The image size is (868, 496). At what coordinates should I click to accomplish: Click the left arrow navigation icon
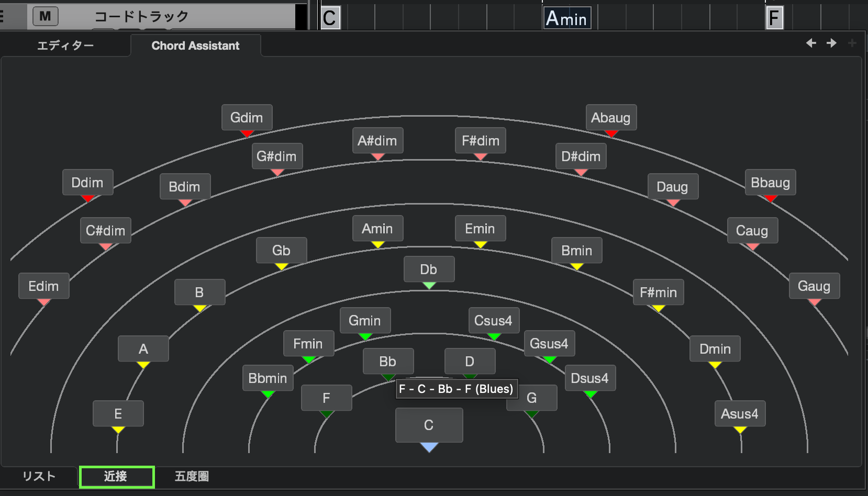811,43
